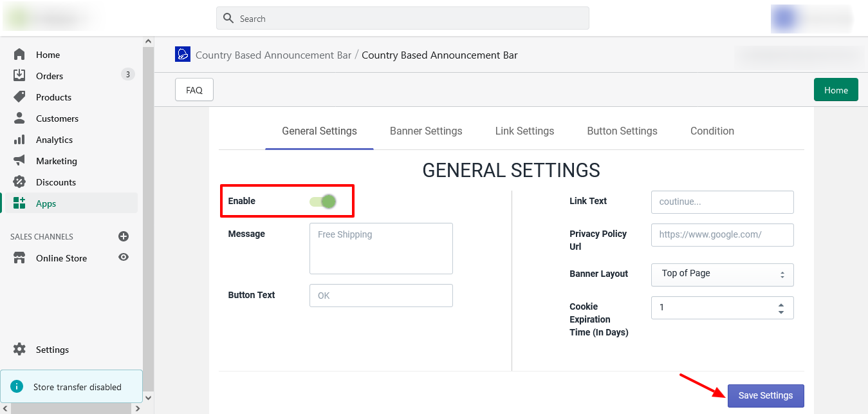This screenshot has height=414, width=868.
Task: View Online Store with eye icon
Action: [x=124, y=258]
